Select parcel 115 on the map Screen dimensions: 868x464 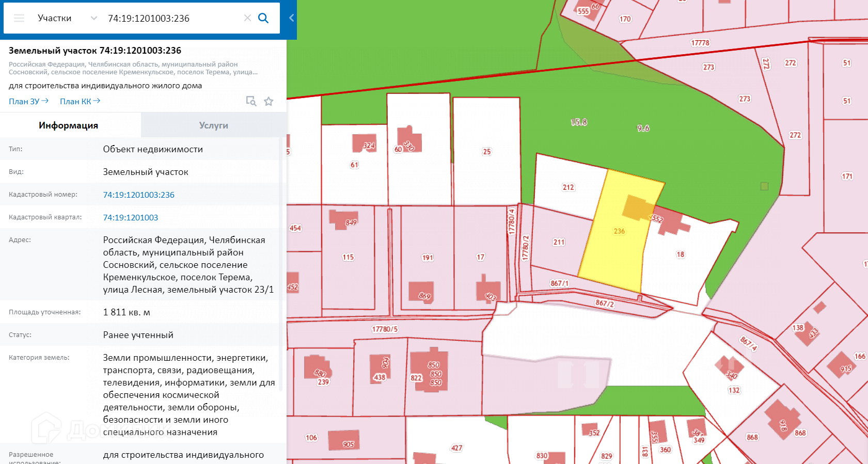pos(348,257)
